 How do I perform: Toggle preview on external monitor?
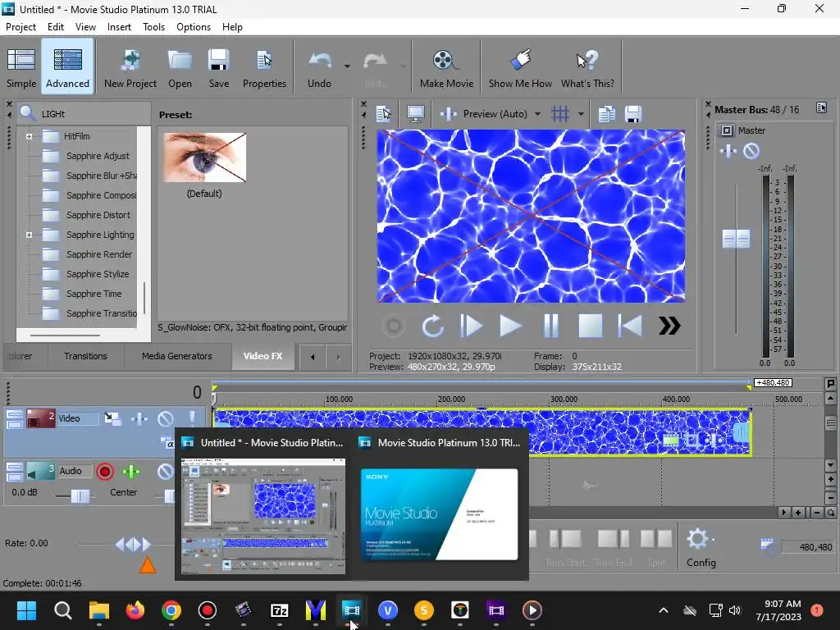click(416, 113)
